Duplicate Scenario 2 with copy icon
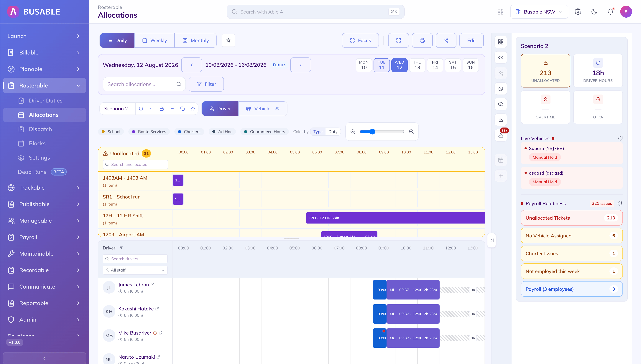This screenshot has height=364, width=641. (x=182, y=108)
